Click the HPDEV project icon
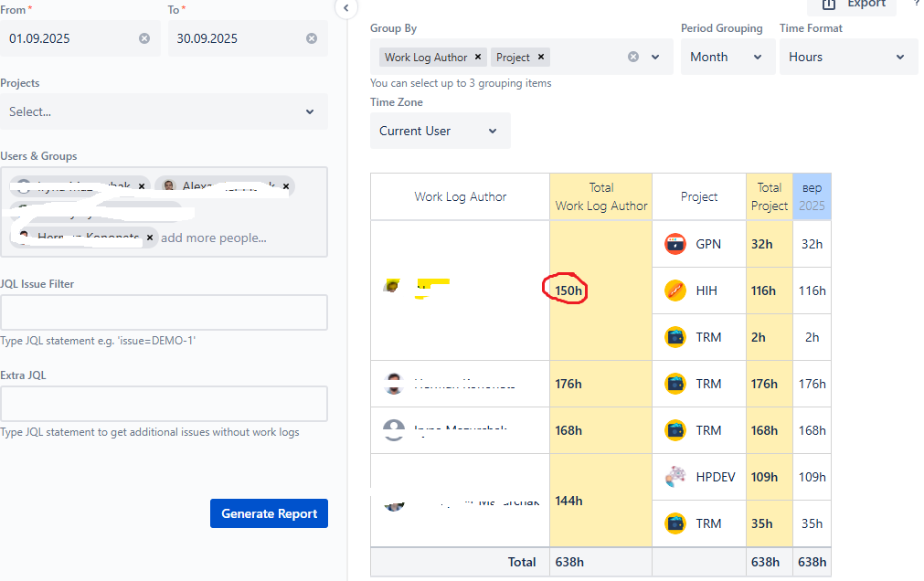 click(675, 477)
